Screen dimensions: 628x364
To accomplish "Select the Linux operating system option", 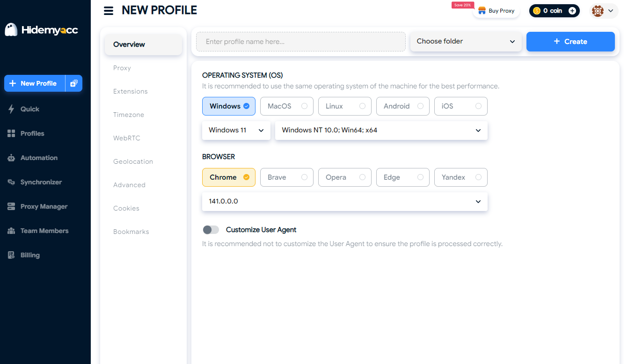I will (344, 106).
